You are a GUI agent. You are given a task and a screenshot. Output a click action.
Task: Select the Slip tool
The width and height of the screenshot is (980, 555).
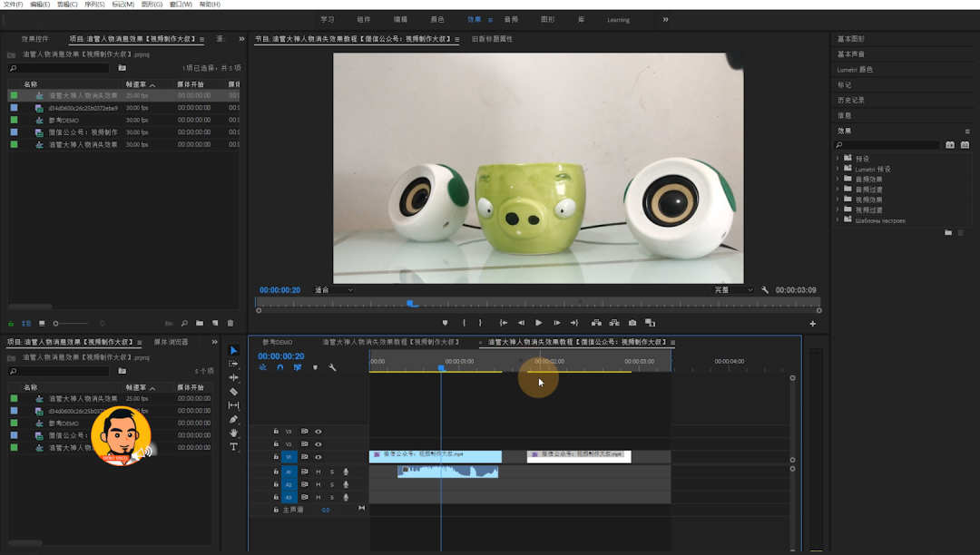point(234,405)
